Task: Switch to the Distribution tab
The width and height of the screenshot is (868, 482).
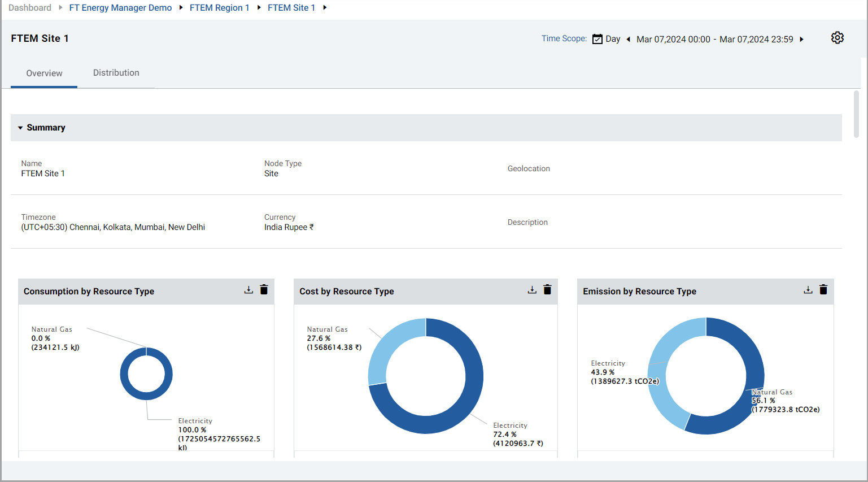Action: (x=116, y=72)
